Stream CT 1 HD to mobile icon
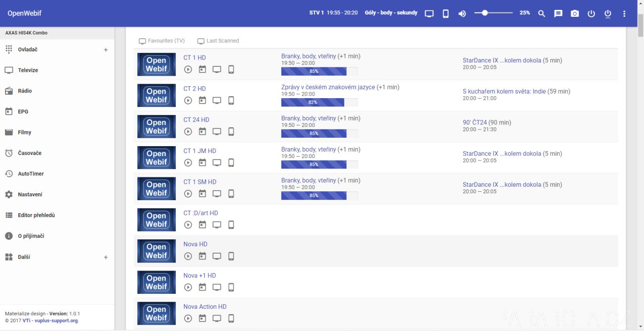The image size is (644, 333). tap(231, 69)
